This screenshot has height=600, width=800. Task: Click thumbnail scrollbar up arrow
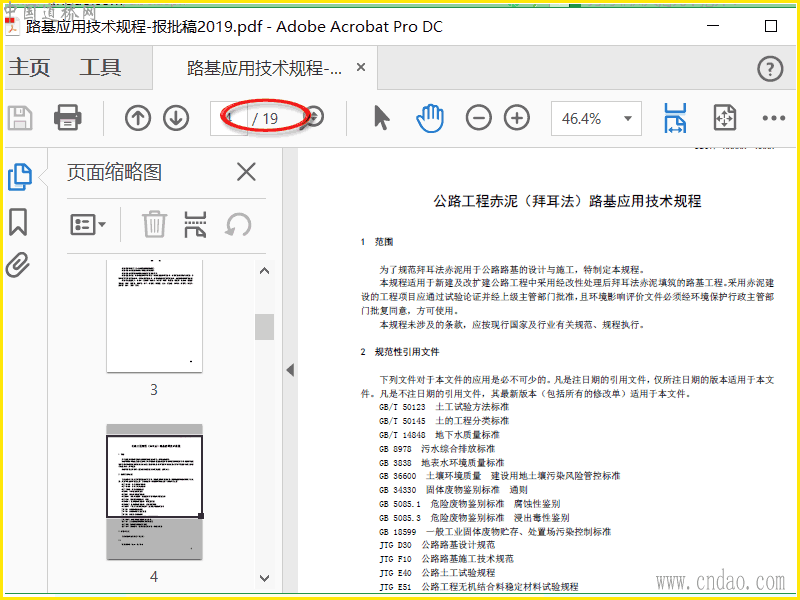click(264, 271)
